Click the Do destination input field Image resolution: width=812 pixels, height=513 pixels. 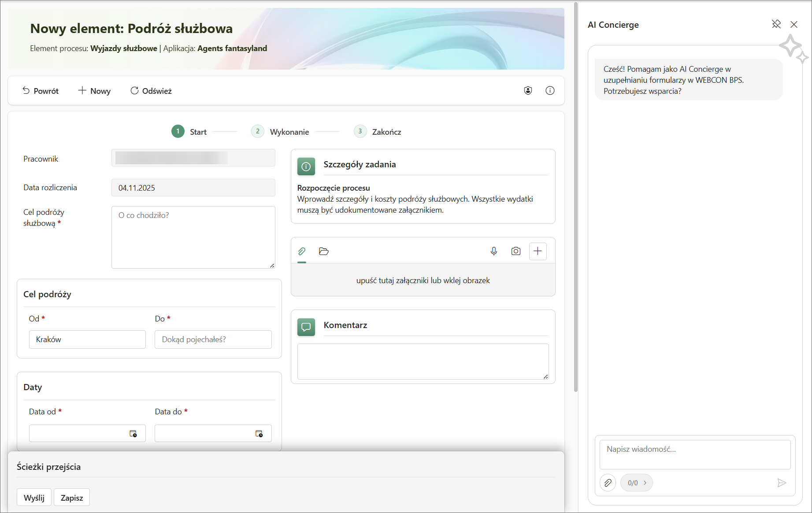tap(213, 340)
